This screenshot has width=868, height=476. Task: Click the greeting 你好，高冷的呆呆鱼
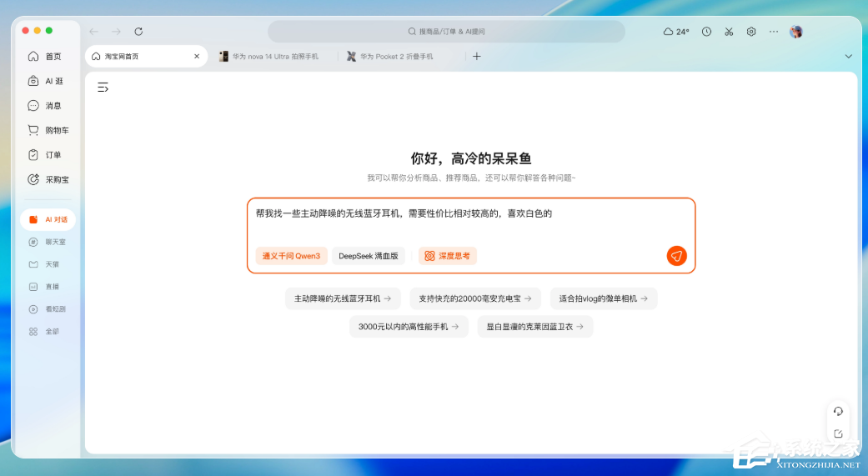click(471, 159)
